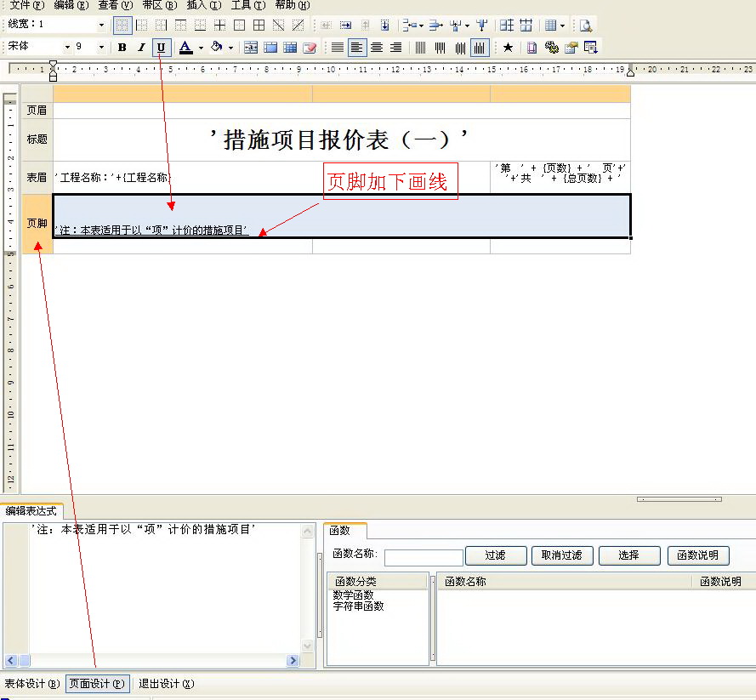Apply top border line button
The image size is (756, 700).
181,25
